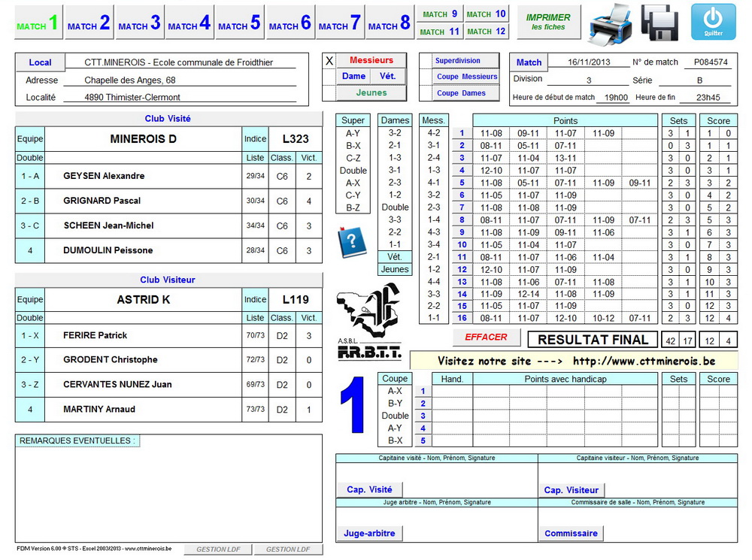
Task: Toggle the X checkbox beside Messieurs
Action: (x=329, y=61)
